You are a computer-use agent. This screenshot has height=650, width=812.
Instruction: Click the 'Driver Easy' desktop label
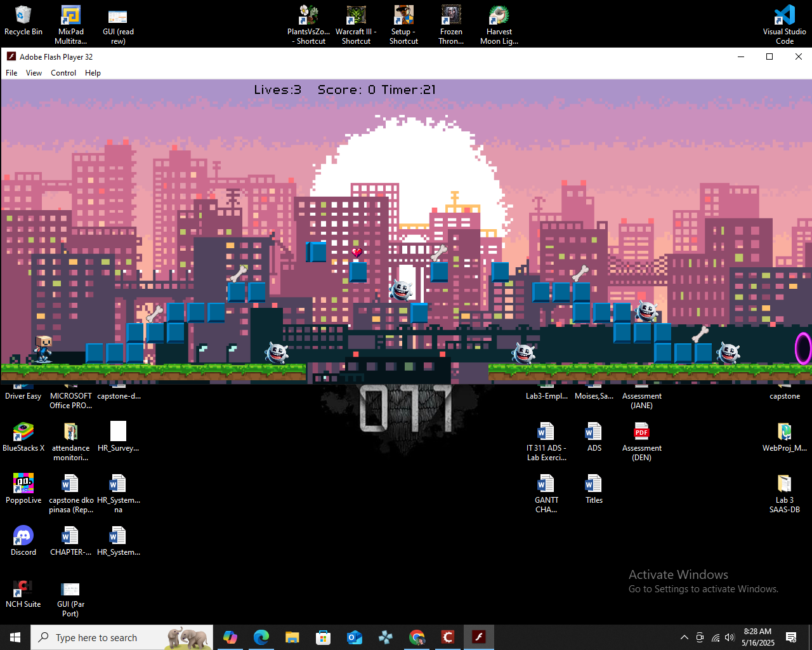pos(23,396)
